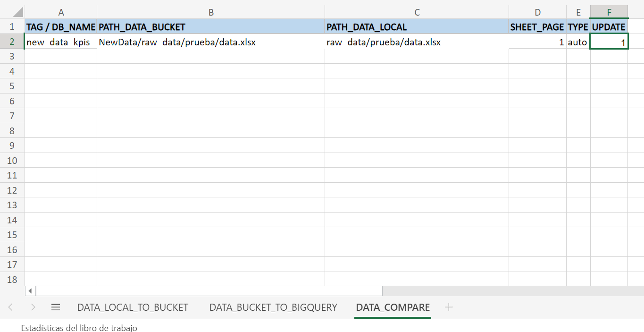Switch to the DATA_LOCAL_TO_BUCKET sheet tab
This screenshot has height=332, width=644.
tap(133, 307)
